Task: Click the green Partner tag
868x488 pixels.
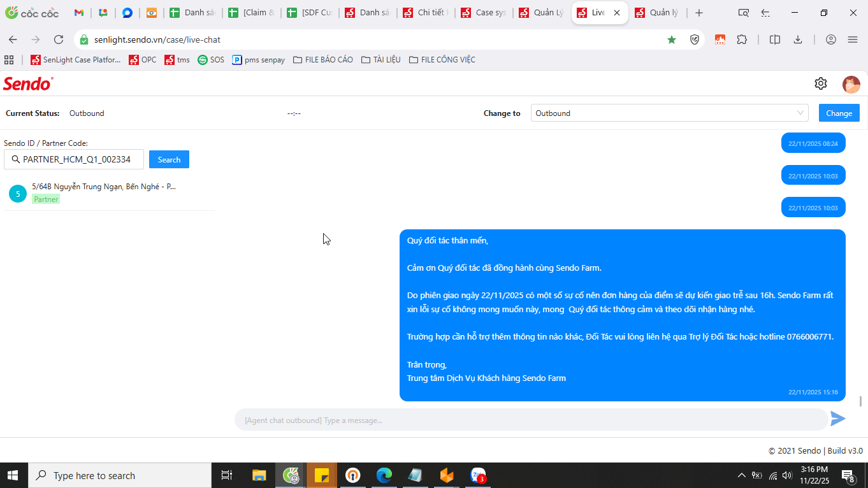Action: point(46,199)
